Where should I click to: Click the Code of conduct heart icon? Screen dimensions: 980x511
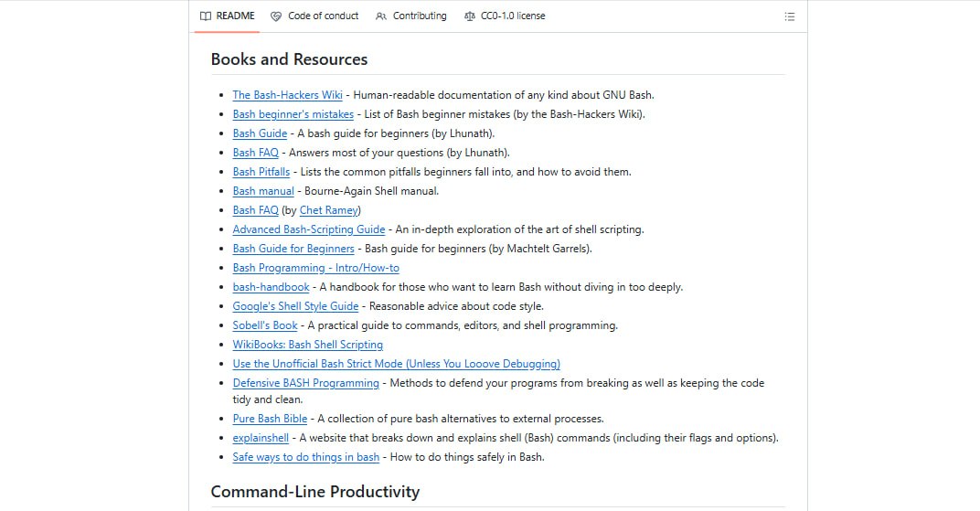click(276, 16)
